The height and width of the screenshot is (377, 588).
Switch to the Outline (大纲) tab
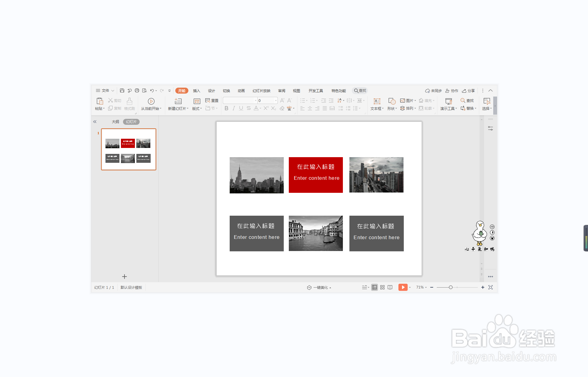pos(115,122)
